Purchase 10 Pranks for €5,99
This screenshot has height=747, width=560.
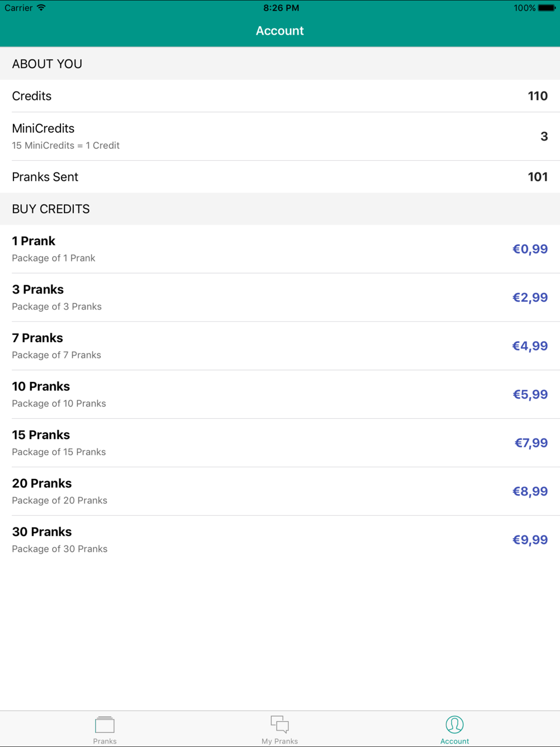(x=280, y=394)
